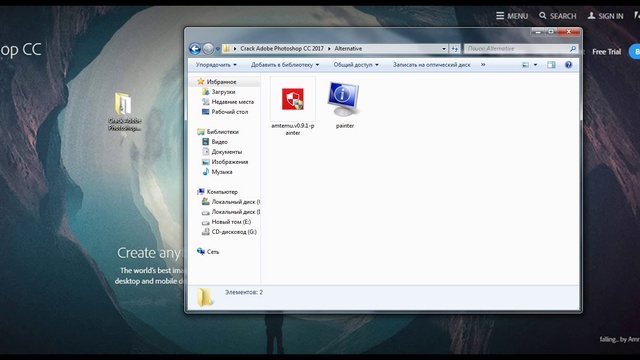This screenshot has width=640, height=360.
Task: Show more toolbar commands via chevron
Action: [x=483, y=64]
